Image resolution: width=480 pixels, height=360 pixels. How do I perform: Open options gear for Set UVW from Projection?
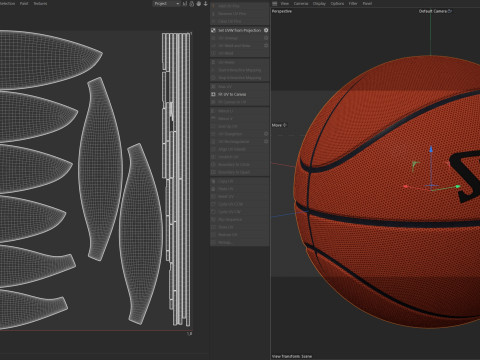tap(266, 30)
